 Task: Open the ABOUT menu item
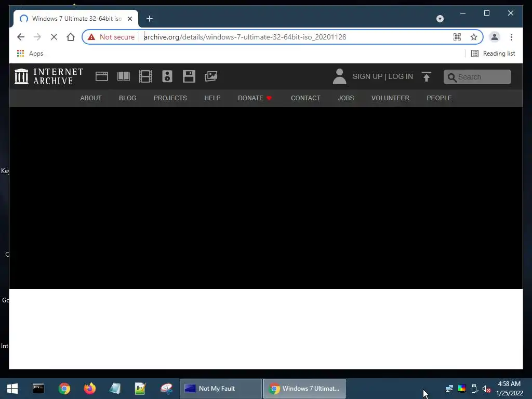91,98
